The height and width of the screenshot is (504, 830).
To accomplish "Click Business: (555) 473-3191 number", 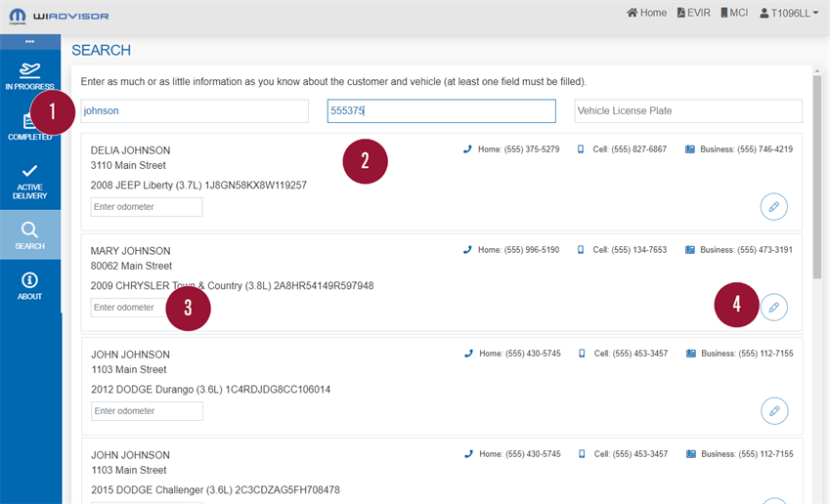I will (746, 250).
